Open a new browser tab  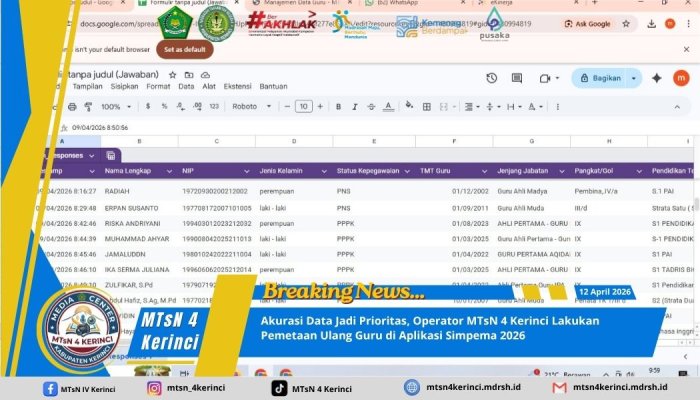(595, 3)
